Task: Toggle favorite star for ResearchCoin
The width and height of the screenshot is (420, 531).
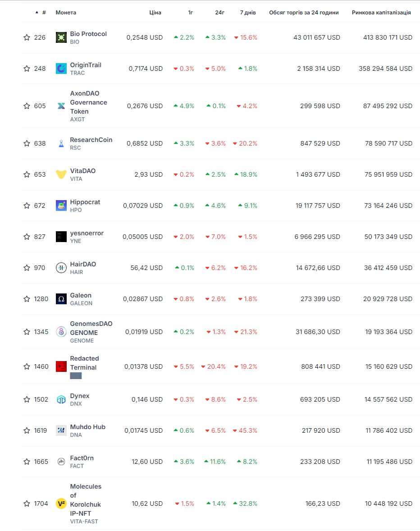Action: 27,143
